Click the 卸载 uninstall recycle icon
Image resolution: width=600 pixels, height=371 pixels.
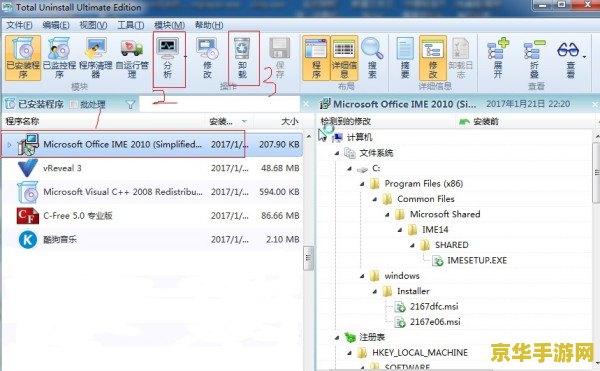point(243,57)
